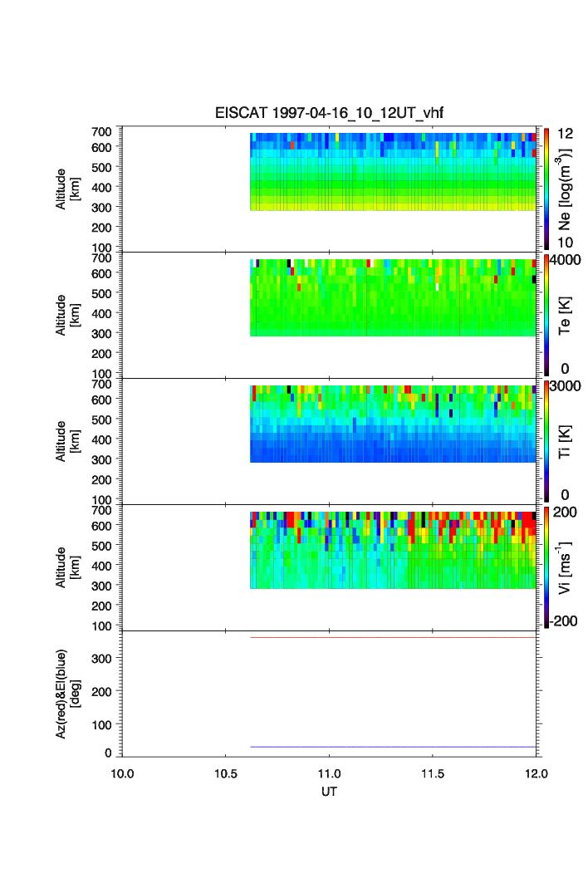Viewport: 588px width, 883px height.
Task: Click the 300 degree tick of Az/El panel
Action: pyautogui.click(x=101, y=659)
